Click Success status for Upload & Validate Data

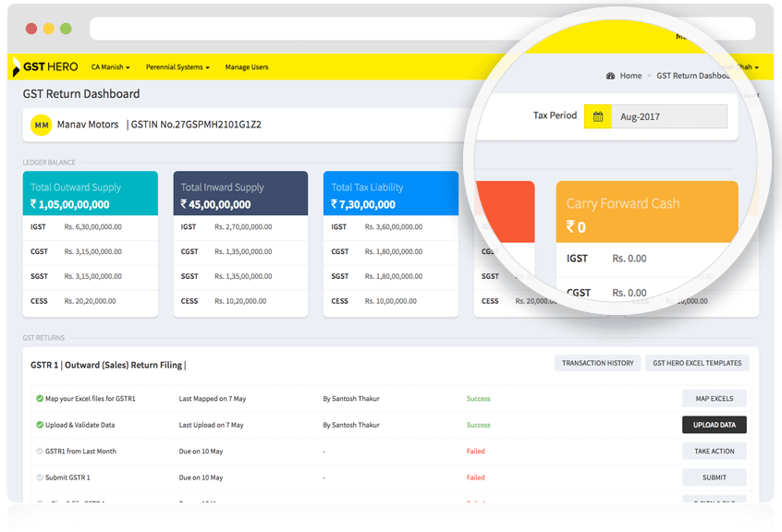pyautogui.click(x=478, y=425)
